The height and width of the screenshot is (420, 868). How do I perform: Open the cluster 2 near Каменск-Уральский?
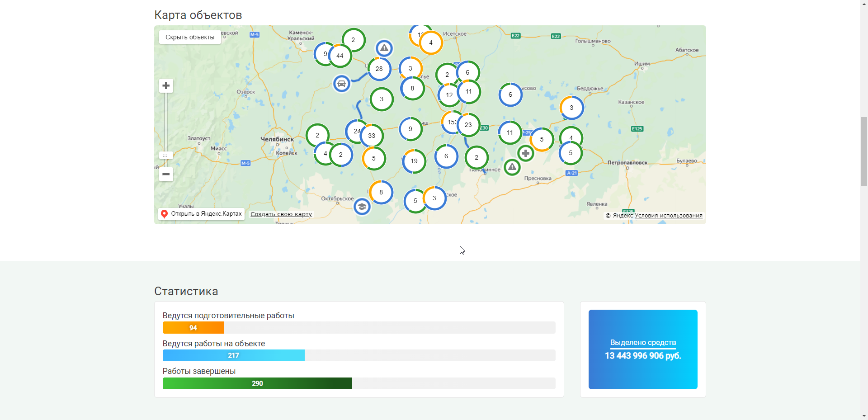(354, 40)
